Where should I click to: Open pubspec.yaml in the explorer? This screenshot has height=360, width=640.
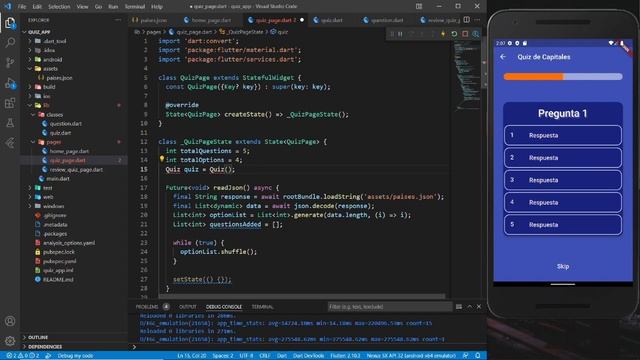pos(60,261)
